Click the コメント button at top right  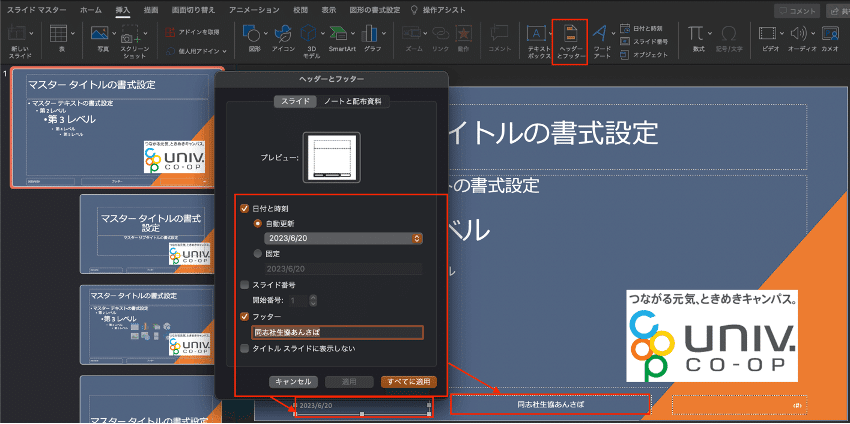[797, 10]
